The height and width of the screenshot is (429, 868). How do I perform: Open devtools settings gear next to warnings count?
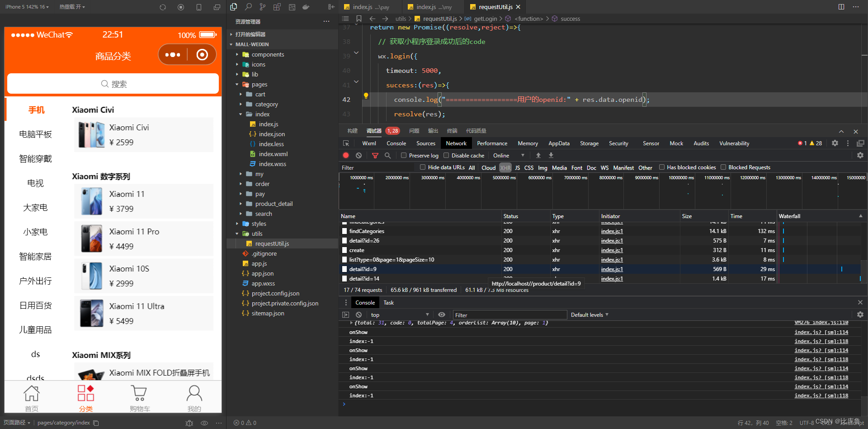835,143
